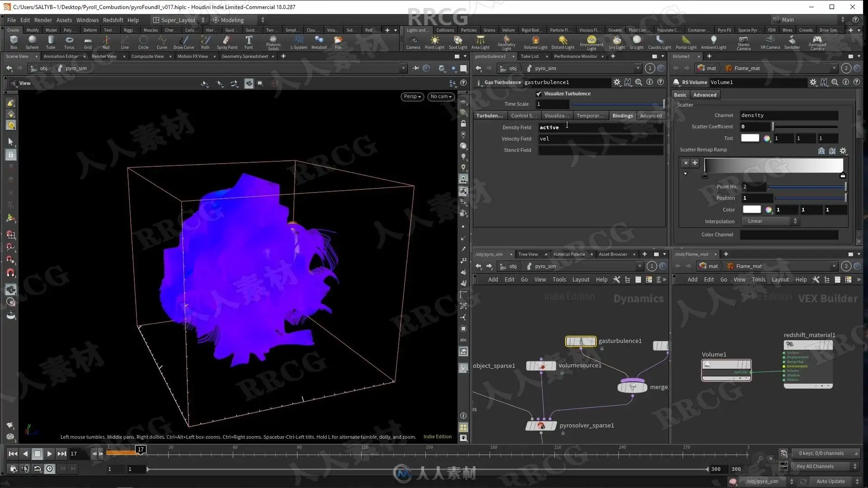Select the gasturbulence1 node
Viewport: 868px width, 488px height.
point(581,341)
